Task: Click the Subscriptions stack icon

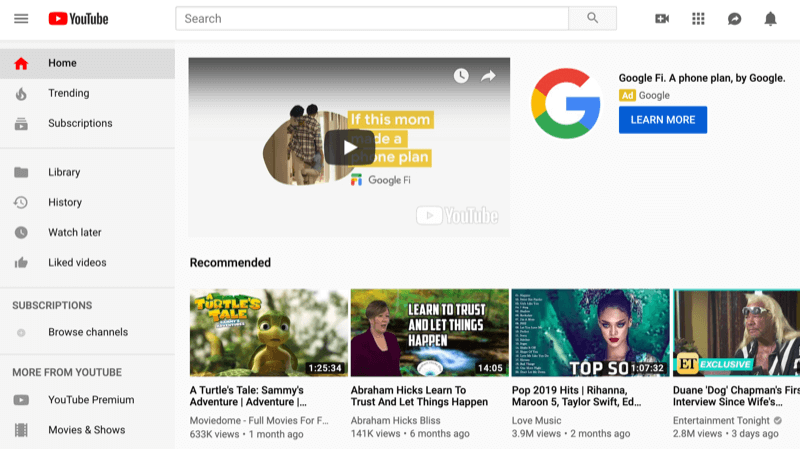Action: point(21,123)
